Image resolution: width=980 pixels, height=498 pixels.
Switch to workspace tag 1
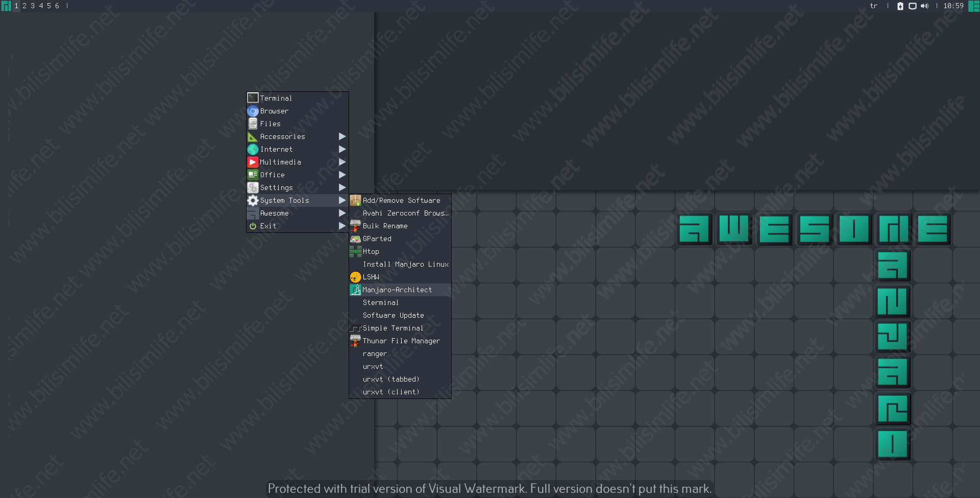point(16,6)
